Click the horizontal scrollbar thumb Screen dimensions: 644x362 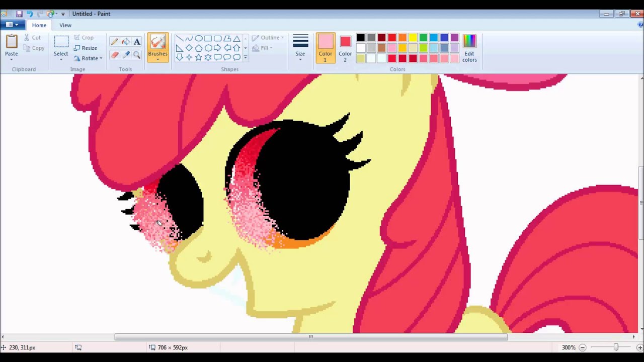pos(311,337)
